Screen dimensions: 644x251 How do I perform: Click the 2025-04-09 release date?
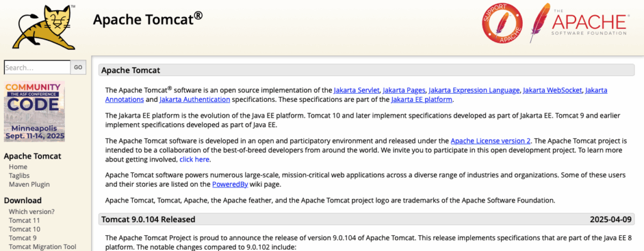[x=611, y=220]
